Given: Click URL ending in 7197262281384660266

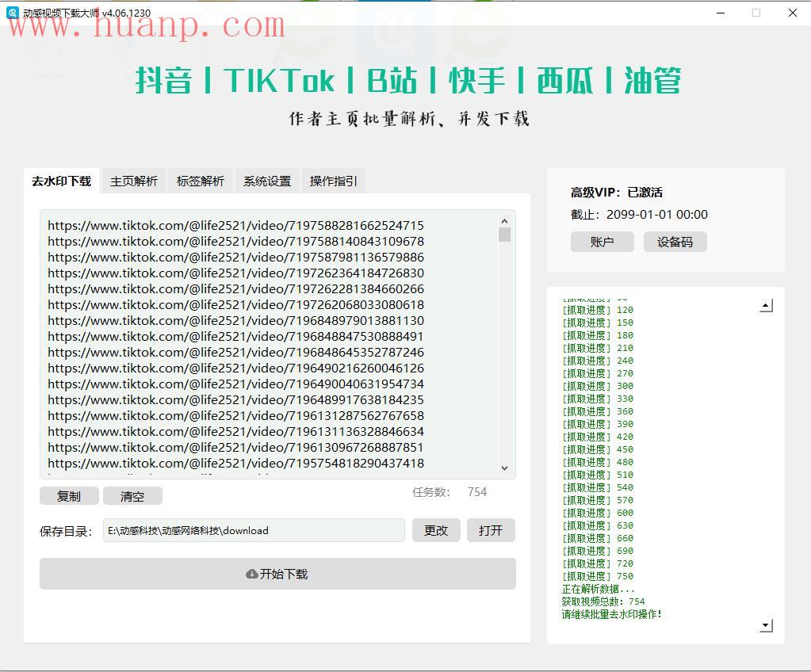Looking at the screenshot, I should point(236,289).
